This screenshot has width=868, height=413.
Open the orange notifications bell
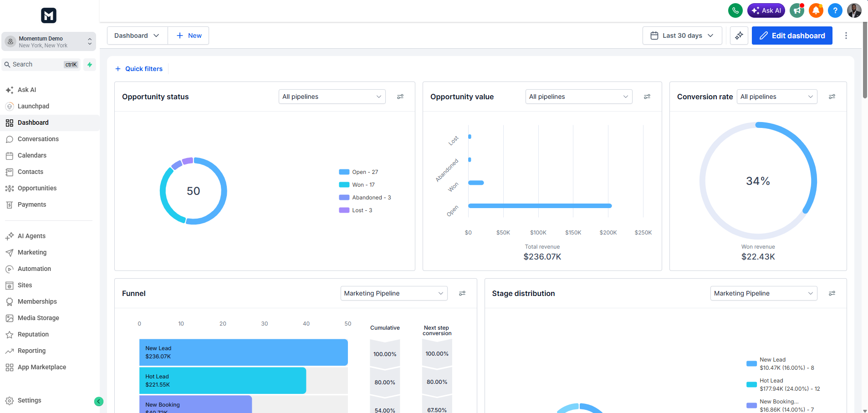[816, 10]
